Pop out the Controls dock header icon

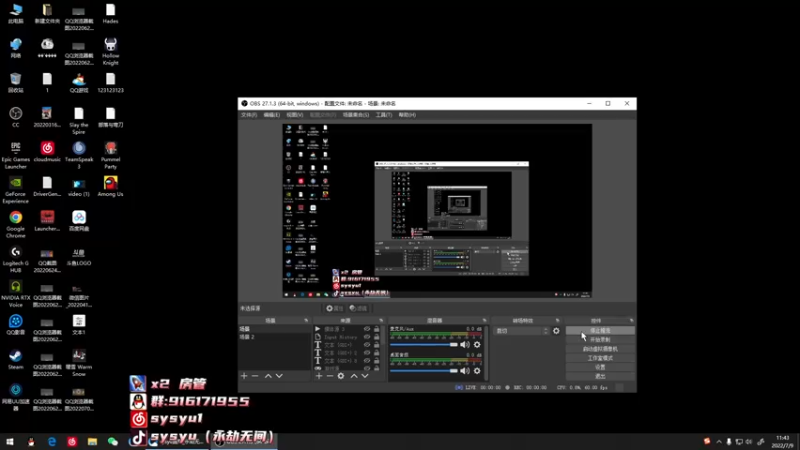[632, 320]
